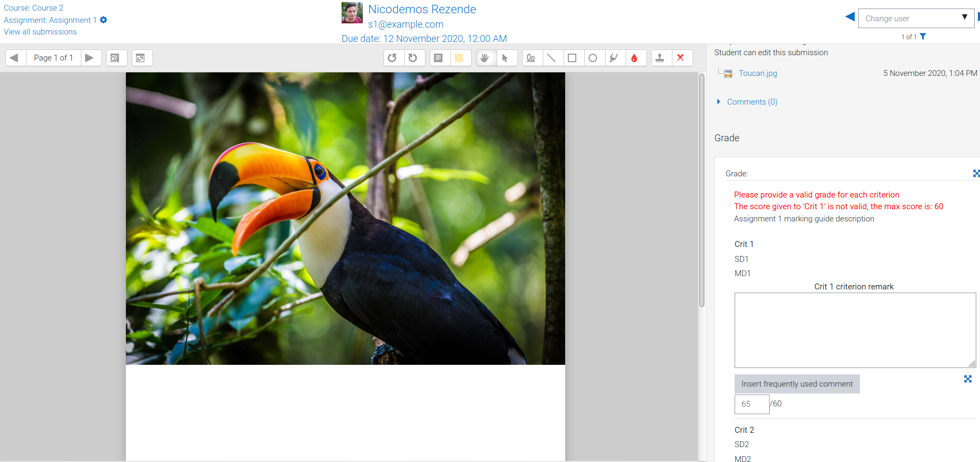This screenshot has width=980, height=462.
Task: Open the red annotation colour picker
Action: pyautogui.click(x=636, y=58)
